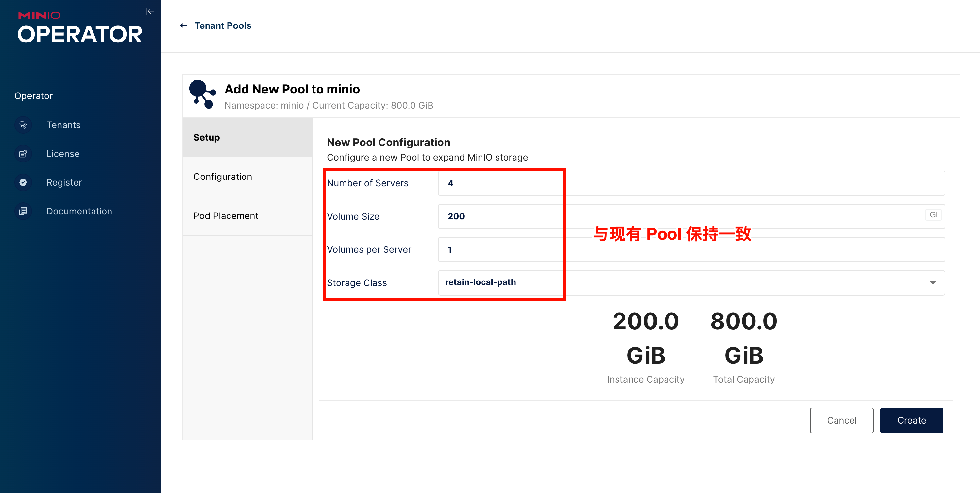The image size is (980, 493).
Task: Click the Documentation sidebar icon
Action: 23,211
